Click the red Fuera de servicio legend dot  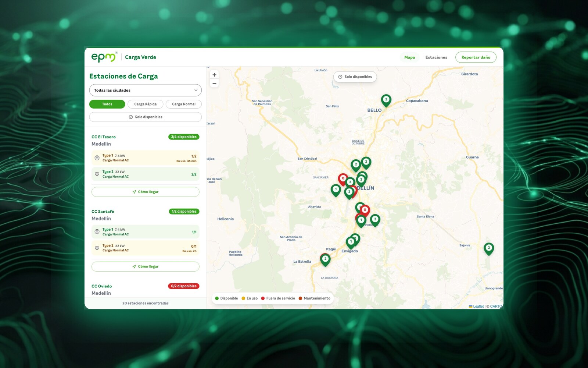pos(263,298)
